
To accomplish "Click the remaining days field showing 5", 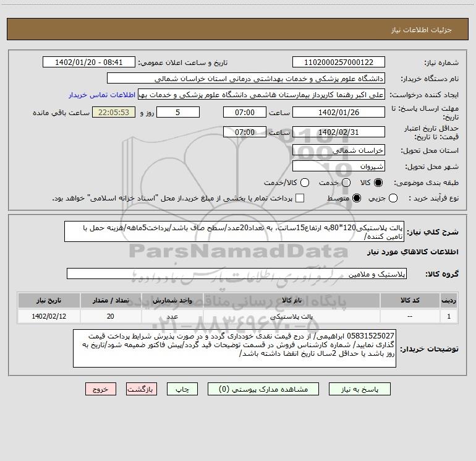I will pos(178,112).
